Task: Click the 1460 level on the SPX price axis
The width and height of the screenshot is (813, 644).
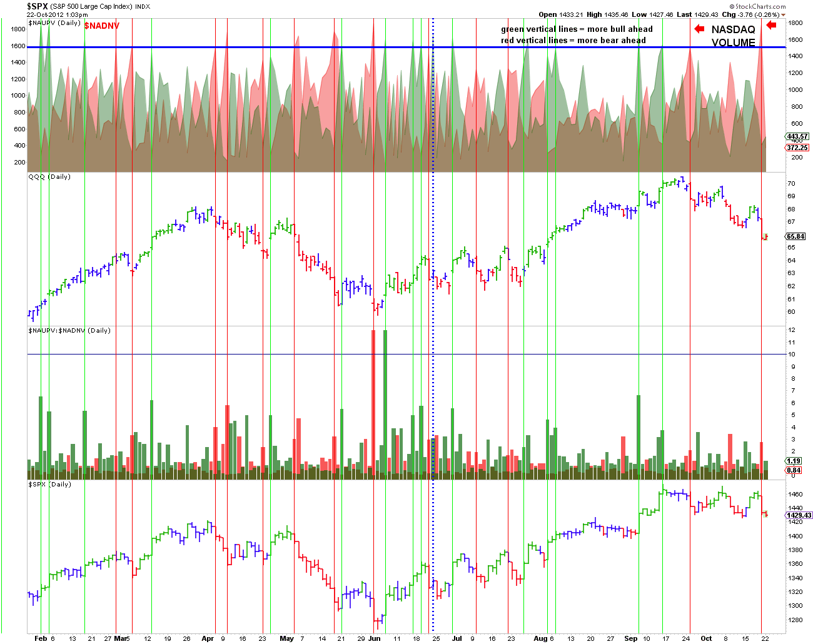Action: 795,494
